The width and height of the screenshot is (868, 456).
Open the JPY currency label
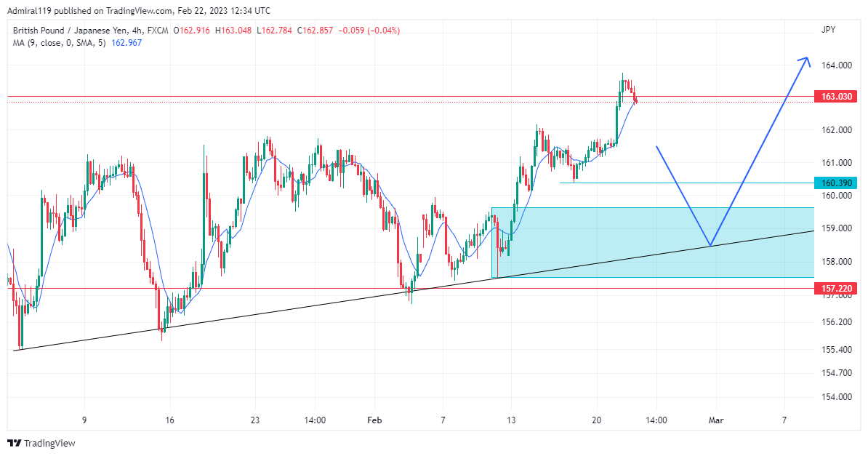(x=828, y=30)
